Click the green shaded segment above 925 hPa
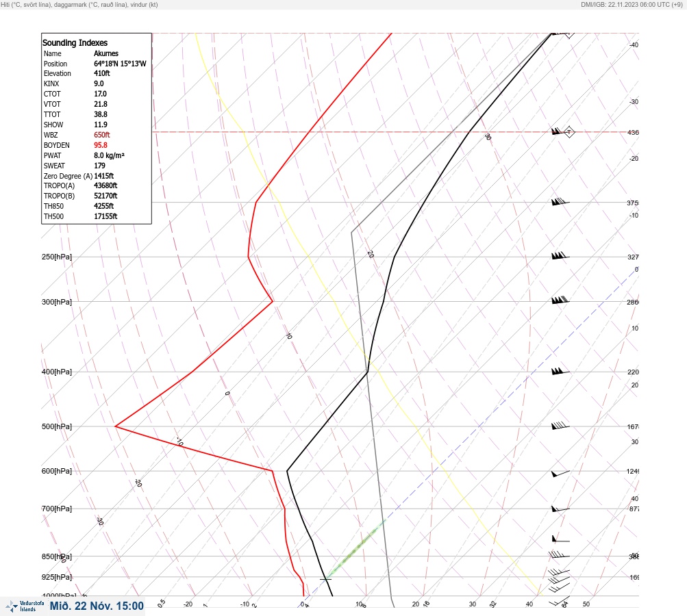 tap(357, 548)
